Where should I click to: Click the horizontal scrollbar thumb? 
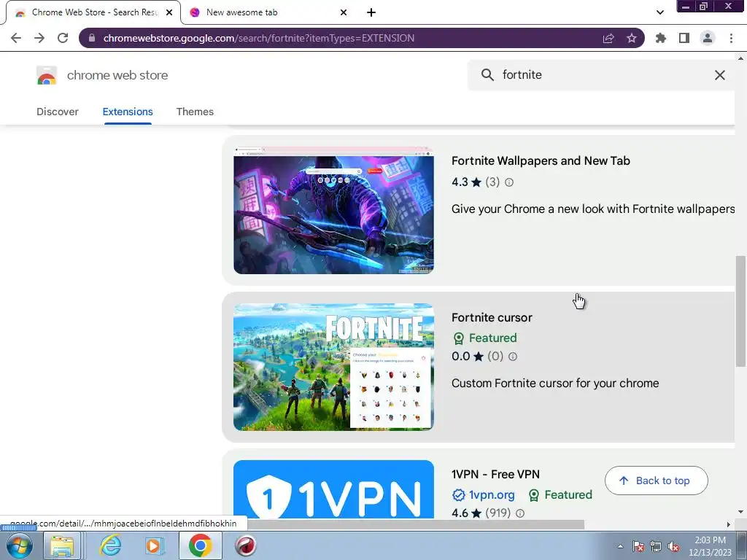[x=415, y=525]
